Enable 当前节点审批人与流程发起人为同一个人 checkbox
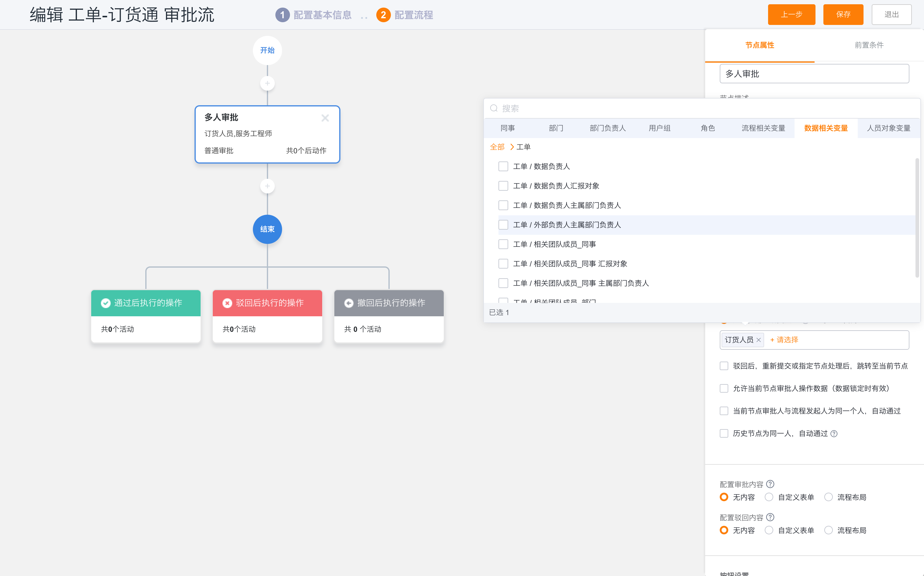Screen dimensions: 924x576 click(724, 411)
